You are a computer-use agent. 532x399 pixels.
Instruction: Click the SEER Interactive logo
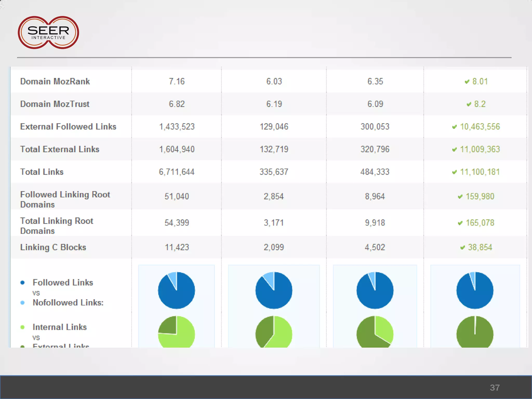pos(48,33)
